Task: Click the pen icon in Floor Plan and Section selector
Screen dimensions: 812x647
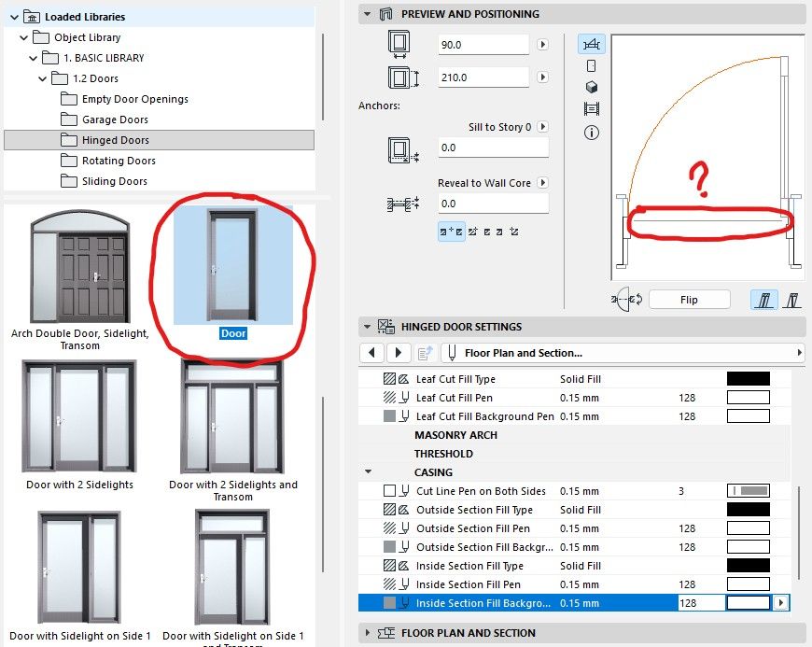Action: [452, 353]
